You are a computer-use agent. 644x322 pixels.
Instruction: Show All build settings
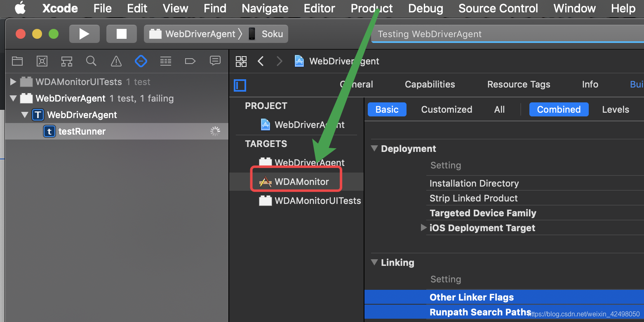[x=499, y=109]
